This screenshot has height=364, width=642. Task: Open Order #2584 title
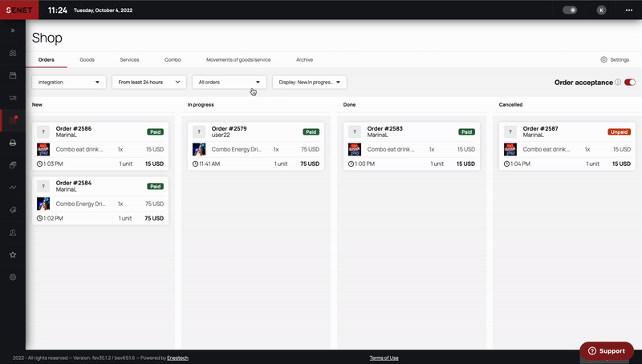tap(74, 183)
